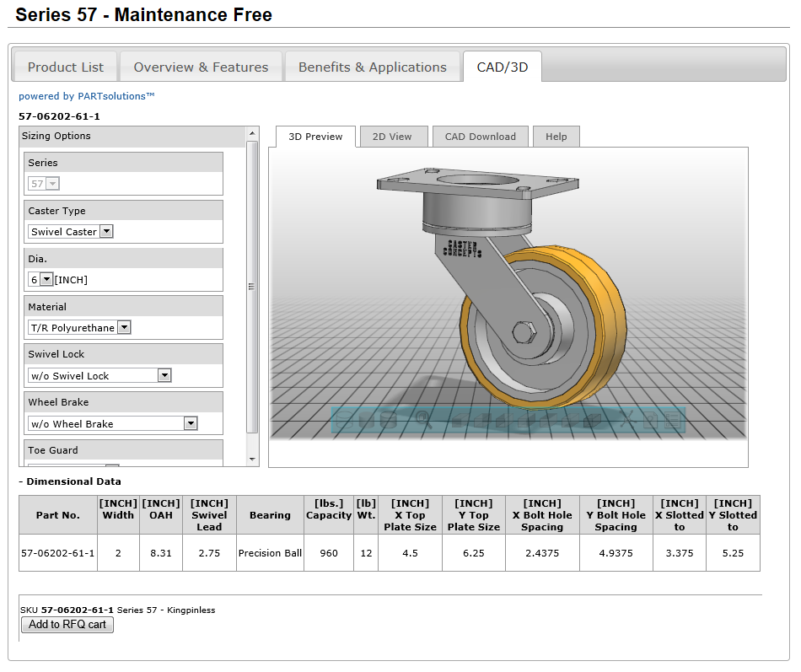The image size is (801, 672).
Task: Switch to the CAD Download tab
Action: (481, 137)
